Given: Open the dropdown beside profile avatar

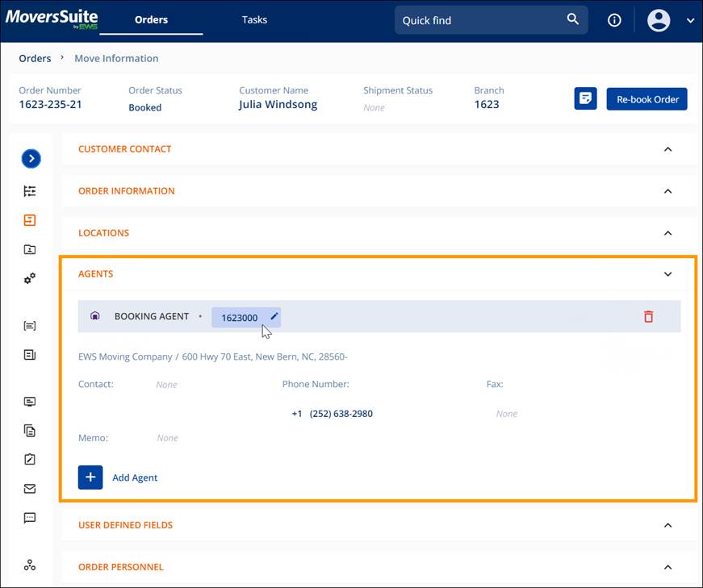Looking at the screenshot, I should 690,19.
